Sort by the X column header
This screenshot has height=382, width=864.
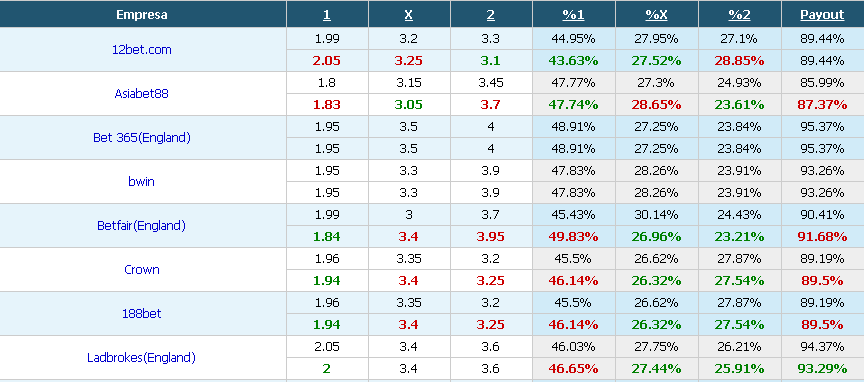point(408,15)
